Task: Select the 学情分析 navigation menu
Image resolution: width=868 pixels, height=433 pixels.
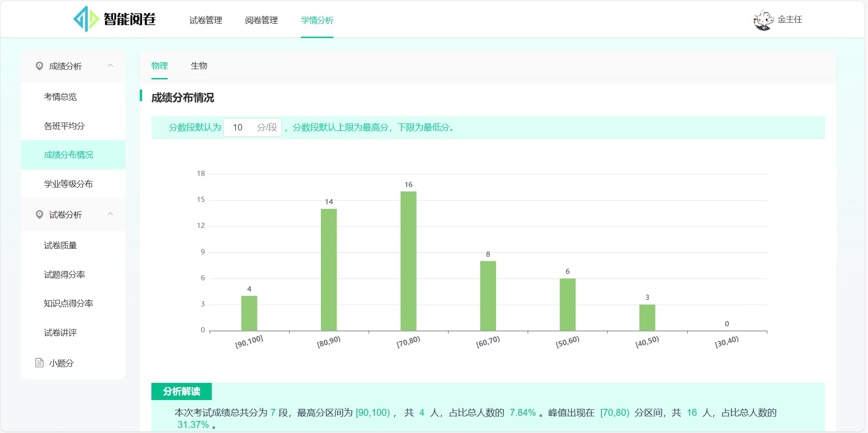Action: [x=317, y=20]
